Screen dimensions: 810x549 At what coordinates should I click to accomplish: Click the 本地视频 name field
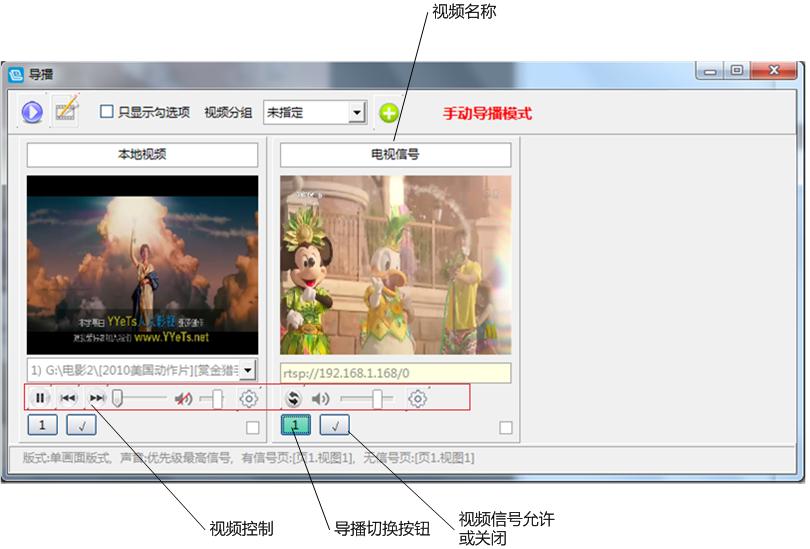click(142, 154)
